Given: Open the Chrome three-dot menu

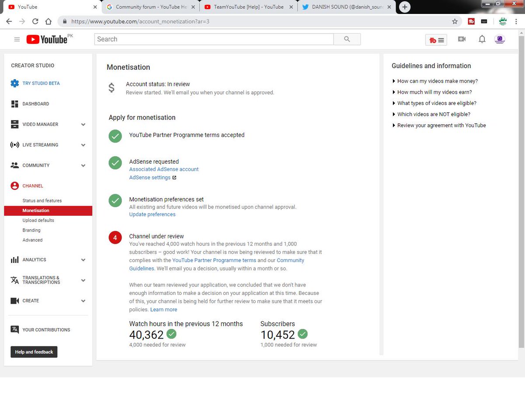Looking at the screenshot, I should tap(517, 21).
